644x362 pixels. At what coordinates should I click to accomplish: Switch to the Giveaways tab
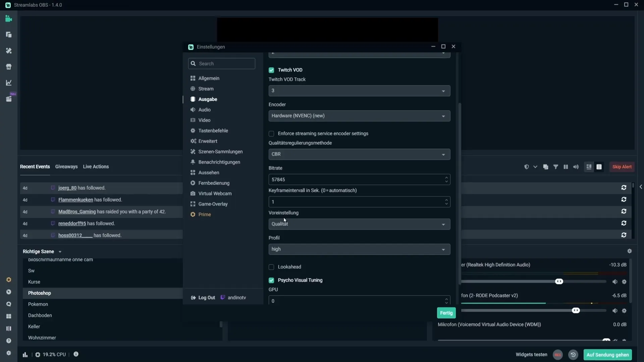(66, 167)
